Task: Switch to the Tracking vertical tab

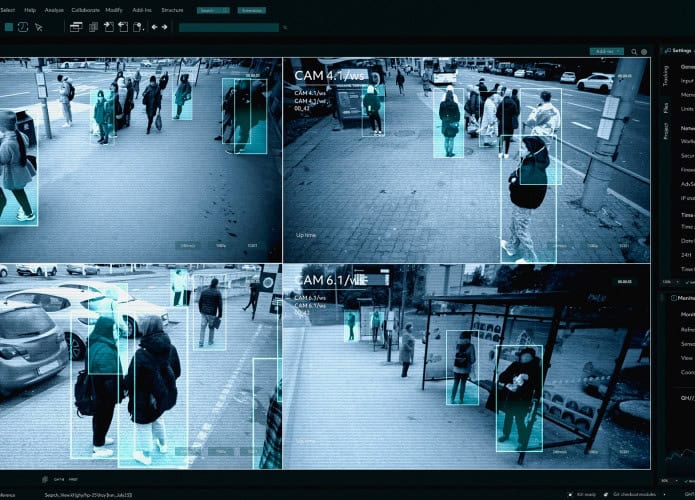Action: [x=666, y=74]
